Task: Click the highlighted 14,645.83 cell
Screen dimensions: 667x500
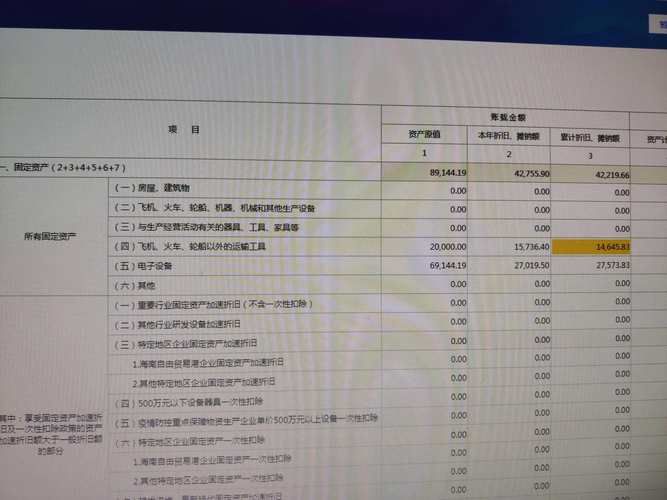Action: tap(591, 247)
